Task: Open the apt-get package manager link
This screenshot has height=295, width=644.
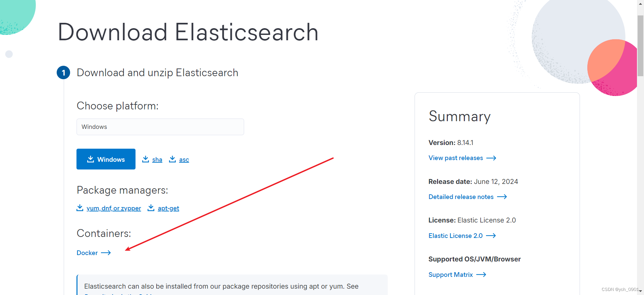Action: point(168,208)
